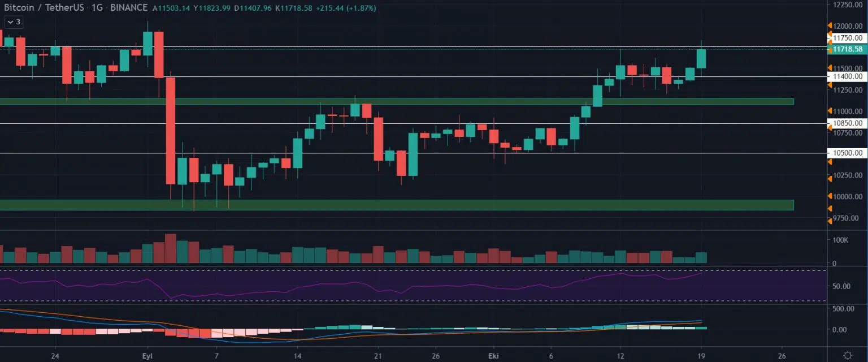Select the 11750.00 horizontal line price label
Viewport: 868px width, 362px height.
click(847, 38)
